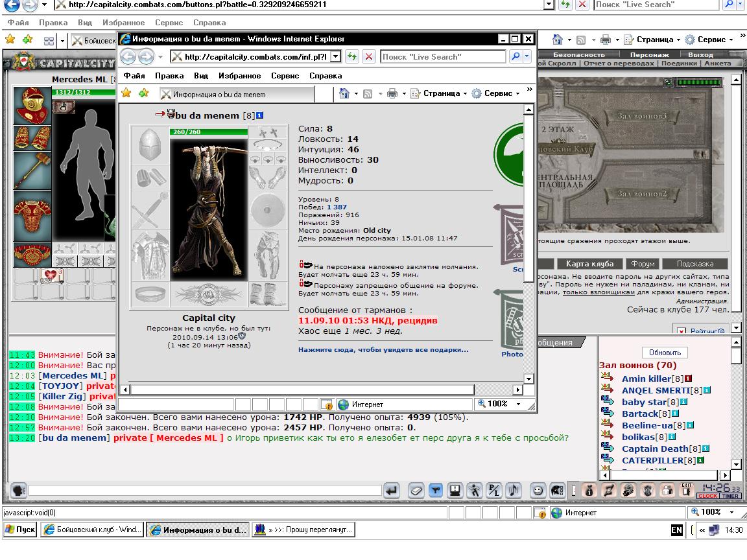Toggle the blue chat filter icon
This screenshot has height=560, width=747.
(436, 491)
